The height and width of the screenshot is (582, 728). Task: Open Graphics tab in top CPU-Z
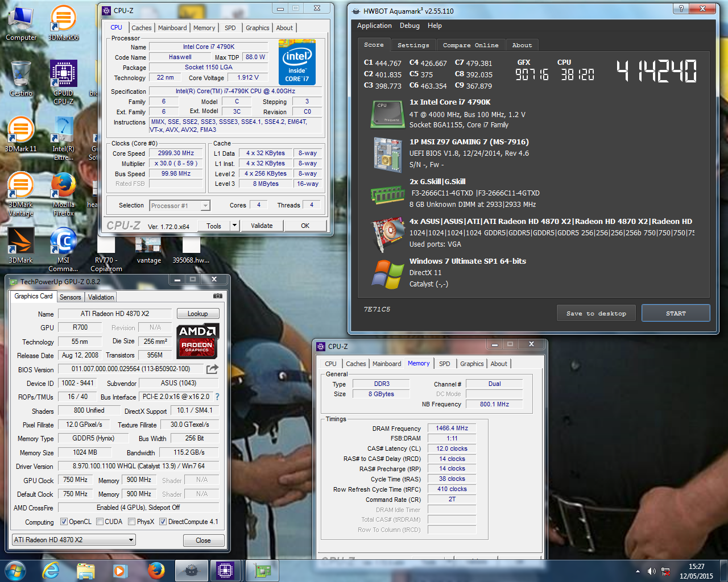point(257,28)
